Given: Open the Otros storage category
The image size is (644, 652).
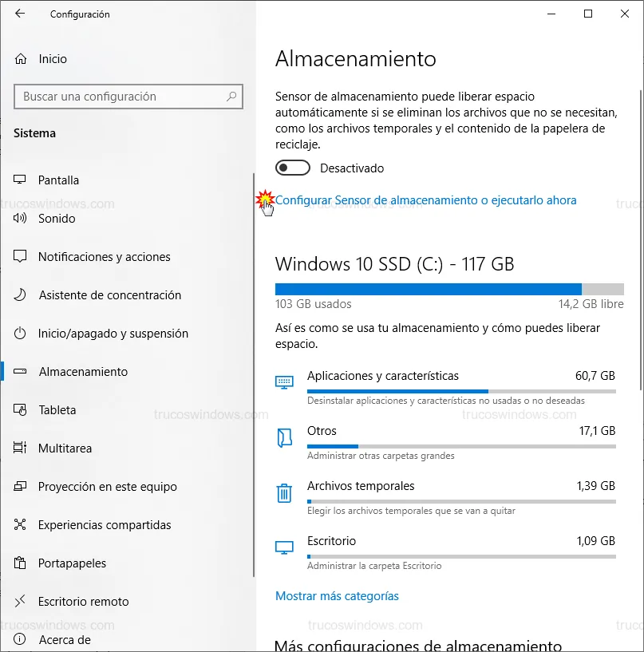Looking at the screenshot, I should click(322, 431).
